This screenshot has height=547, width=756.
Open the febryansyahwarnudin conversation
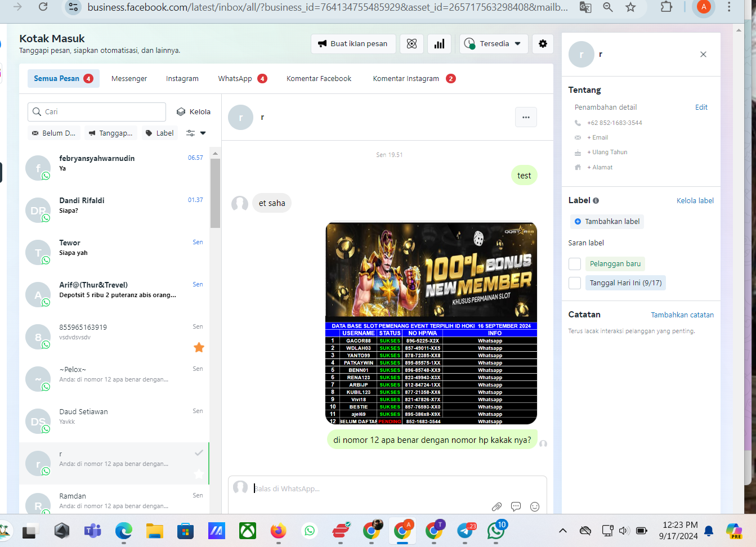(114, 168)
